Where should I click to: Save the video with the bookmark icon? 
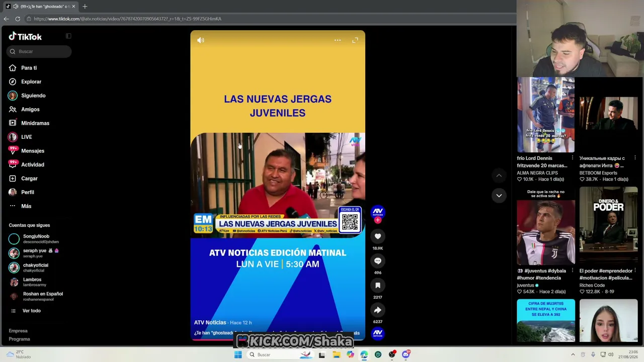tap(378, 286)
